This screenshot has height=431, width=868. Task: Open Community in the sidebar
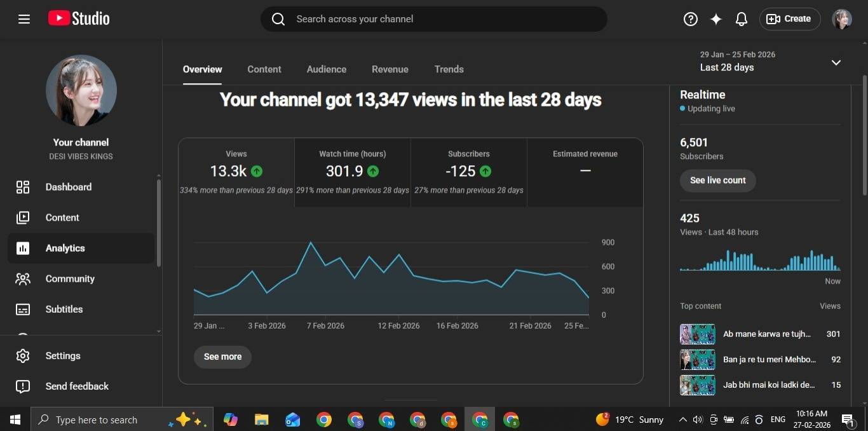(x=70, y=278)
